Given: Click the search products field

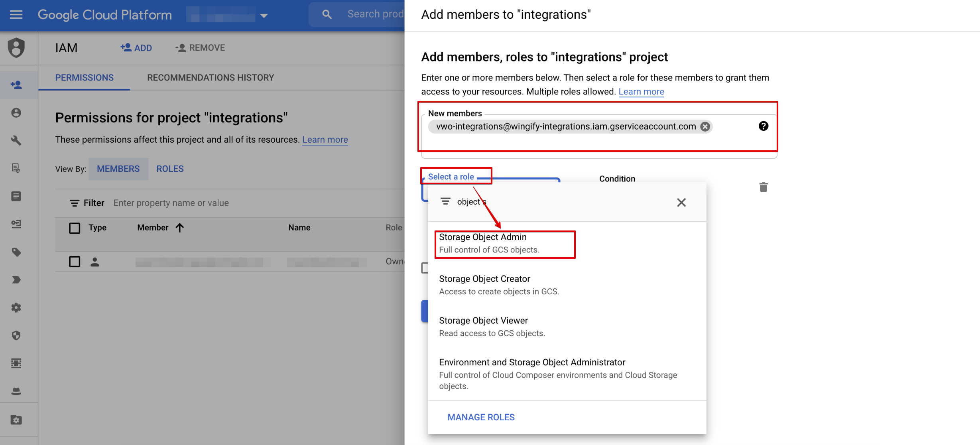Looking at the screenshot, I should [x=375, y=14].
